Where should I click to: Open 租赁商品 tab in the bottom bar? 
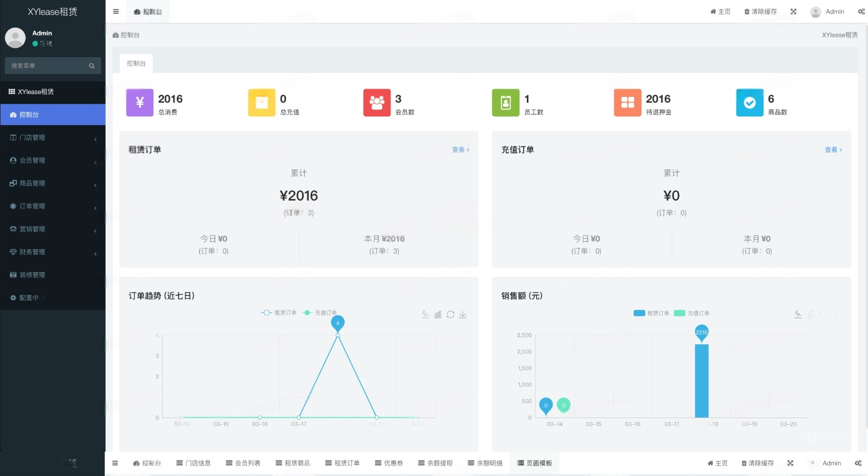pos(293,463)
